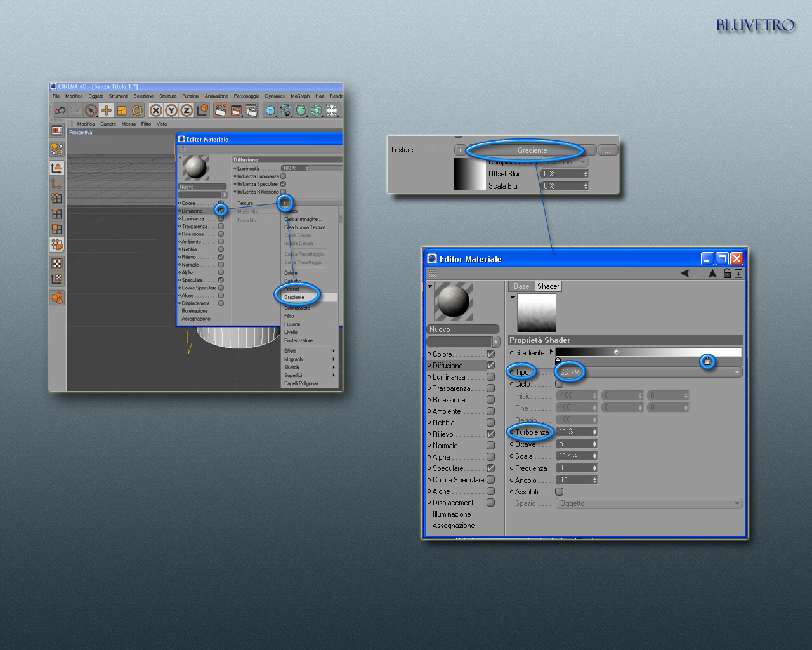Toggle the Colore channel checkbox in large editor
Viewport: 812px width, 650px height.
(x=490, y=354)
